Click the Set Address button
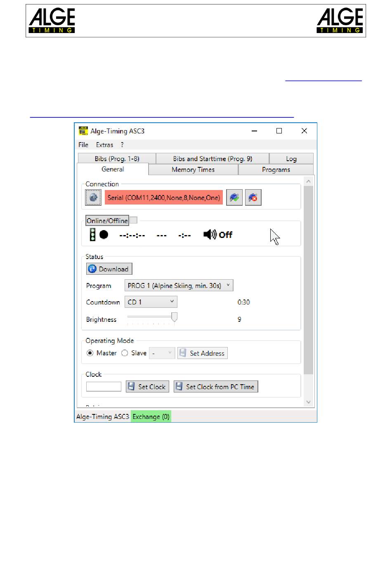This screenshot has width=392, height=573. point(203,353)
